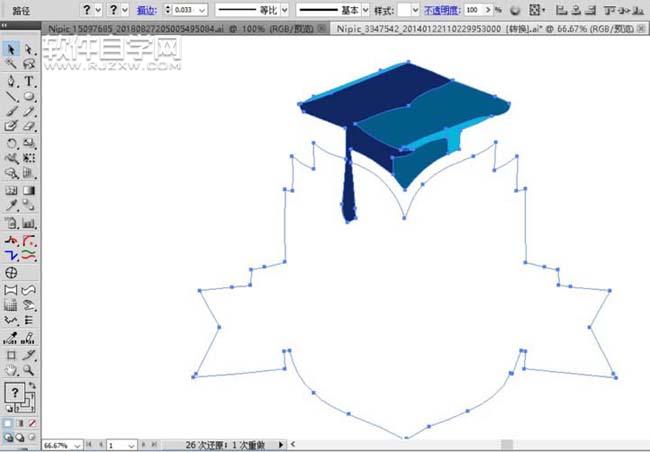Select the Direct Selection (white arrow) tool

[29, 49]
